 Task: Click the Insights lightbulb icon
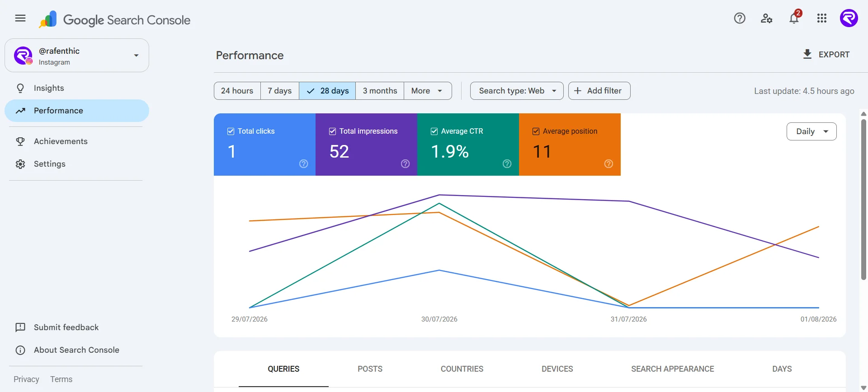[x=20, y=88]
